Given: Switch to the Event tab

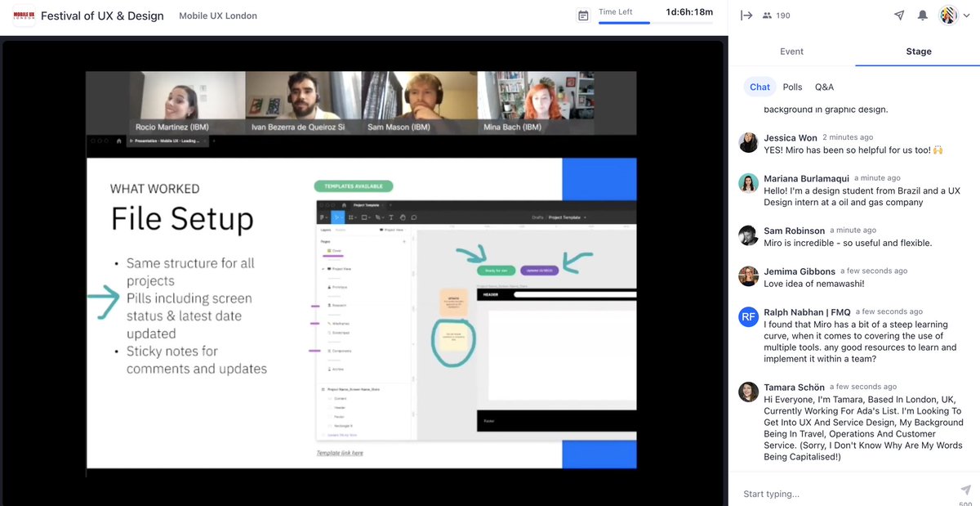Looking at the screenshot, I should pyautogui.click(x=791, y=51).
